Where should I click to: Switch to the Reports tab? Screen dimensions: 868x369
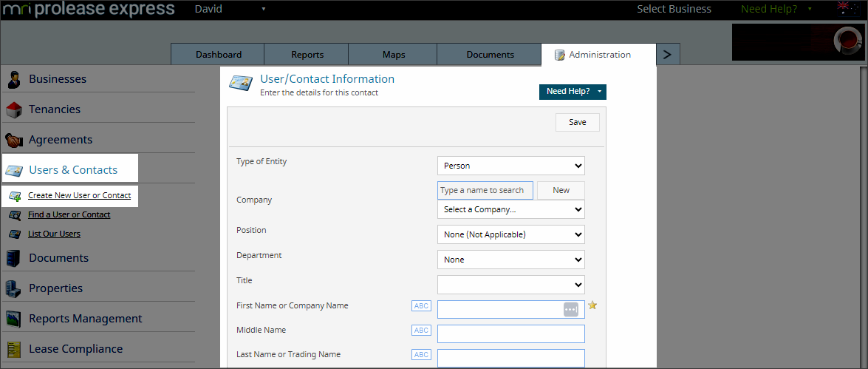pos(307,54)
